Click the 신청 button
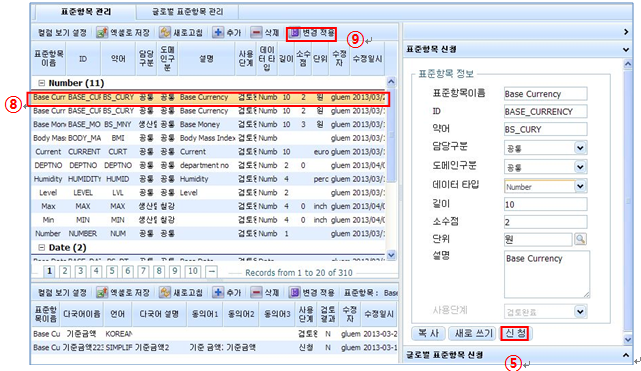This screenshot has height=371, width=641. (515, 333)
